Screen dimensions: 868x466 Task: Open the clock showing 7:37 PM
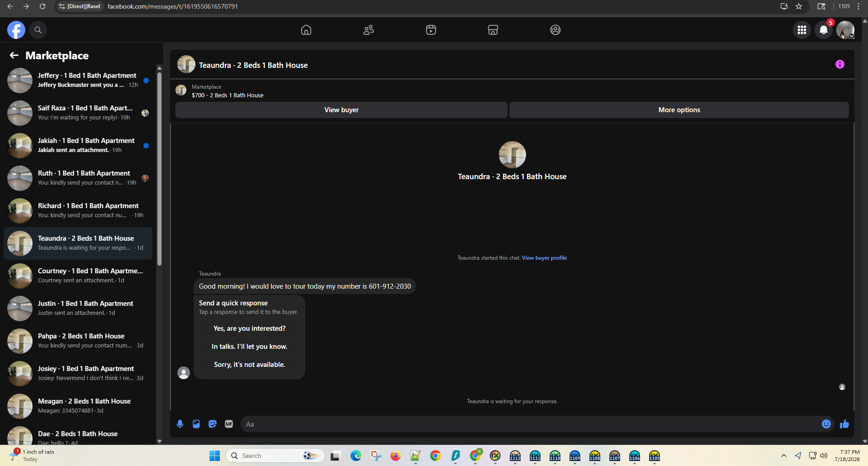coord(847,455)
